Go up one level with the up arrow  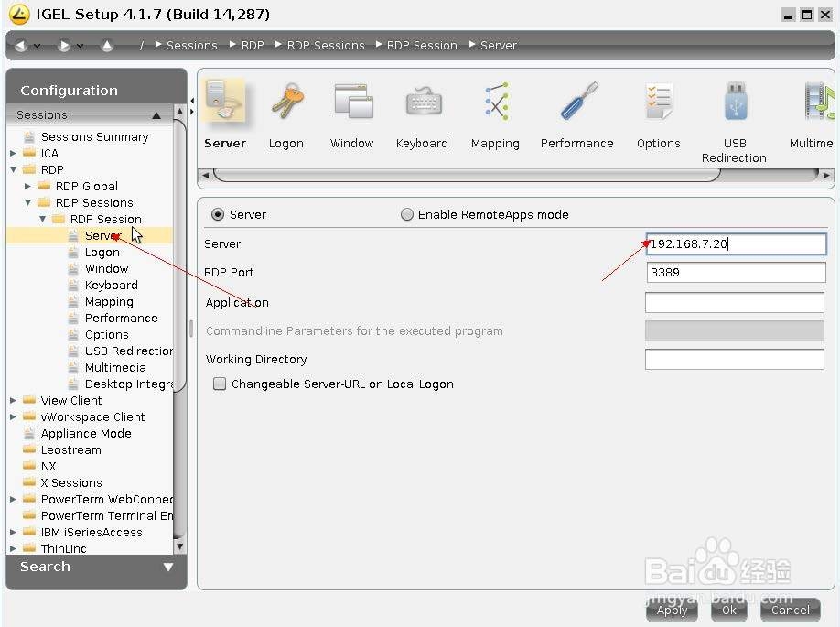click(107, 46)
